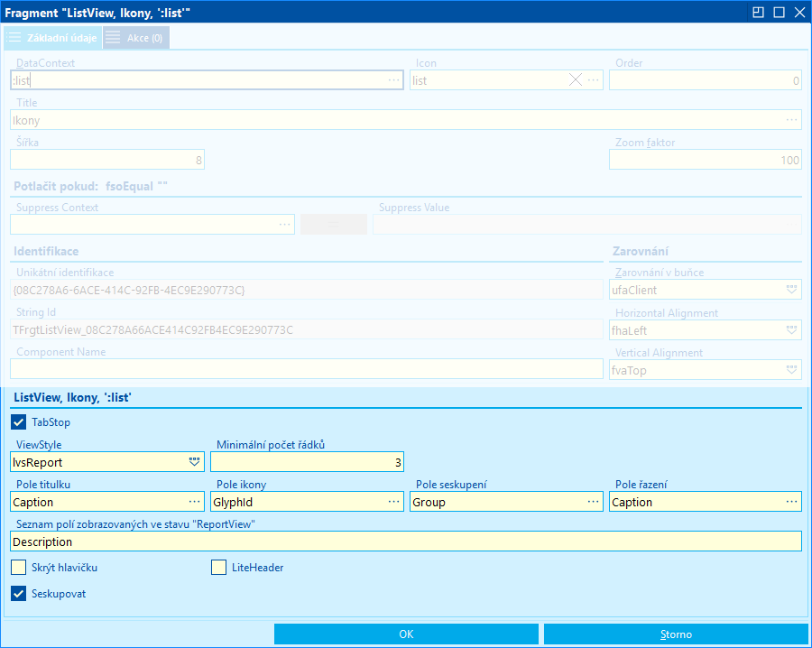Click the operator button between suppress fields
The width and height of the screenshot is (812, 648).
334,225
